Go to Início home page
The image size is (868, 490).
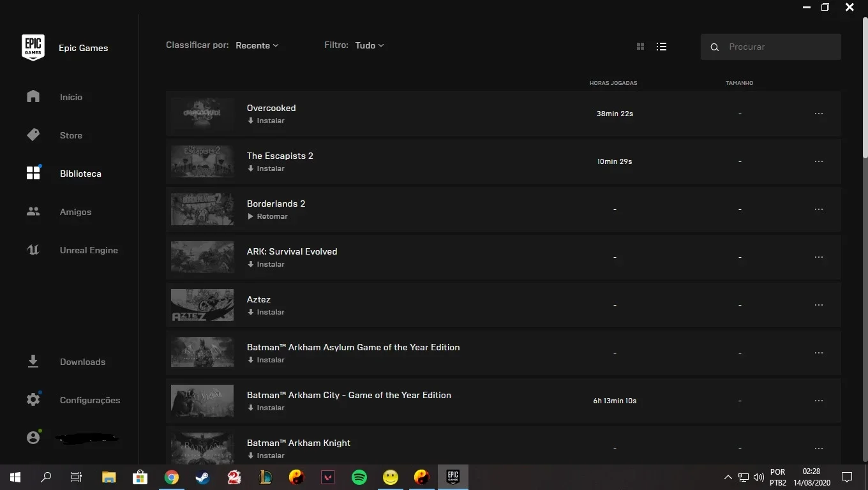coord(71,97)
